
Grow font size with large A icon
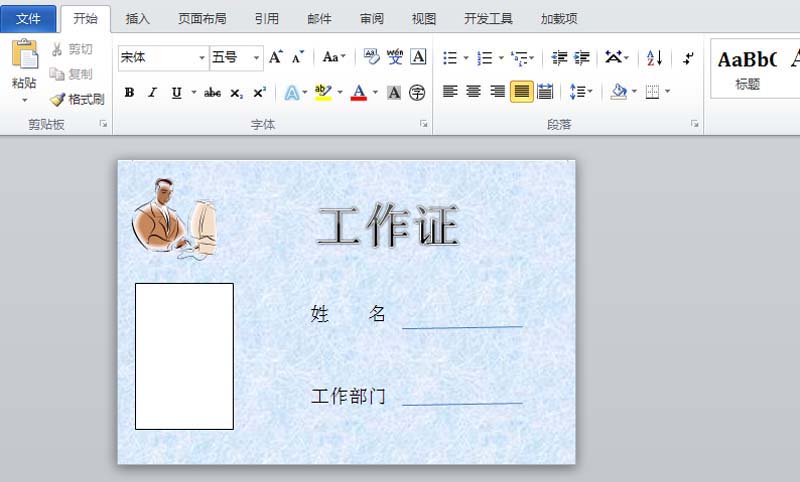(x=276, y=57)
